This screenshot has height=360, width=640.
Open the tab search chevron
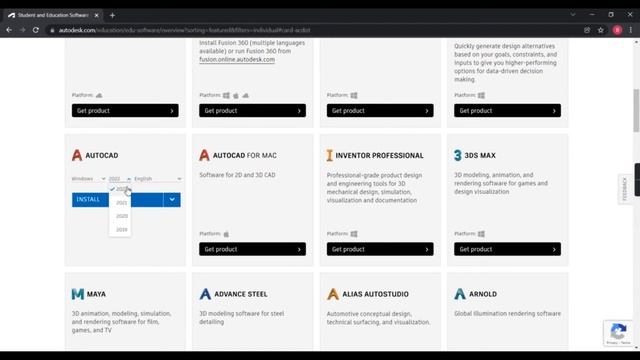click(573, 15)
